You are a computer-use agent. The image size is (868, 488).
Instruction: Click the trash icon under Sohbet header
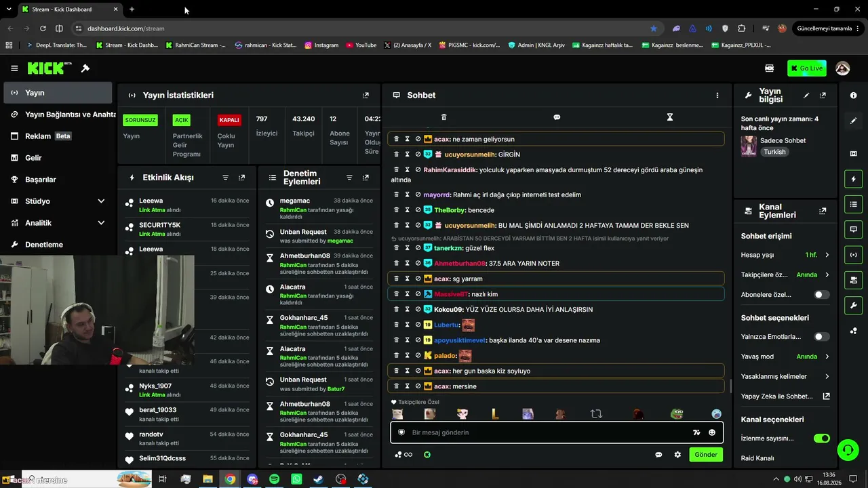444,117
